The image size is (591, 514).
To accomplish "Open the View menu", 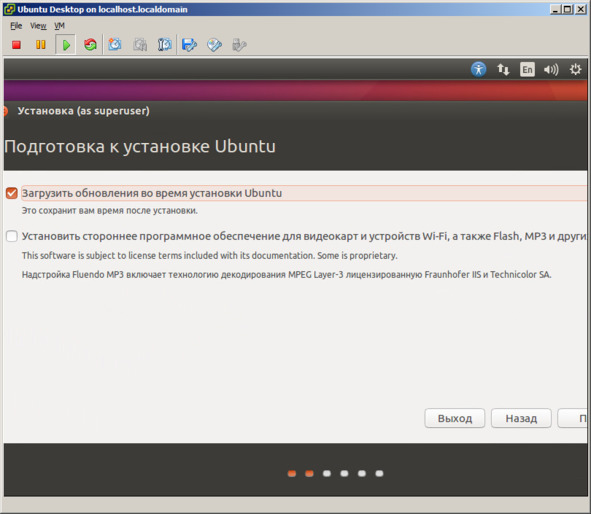I will (38, 26).
